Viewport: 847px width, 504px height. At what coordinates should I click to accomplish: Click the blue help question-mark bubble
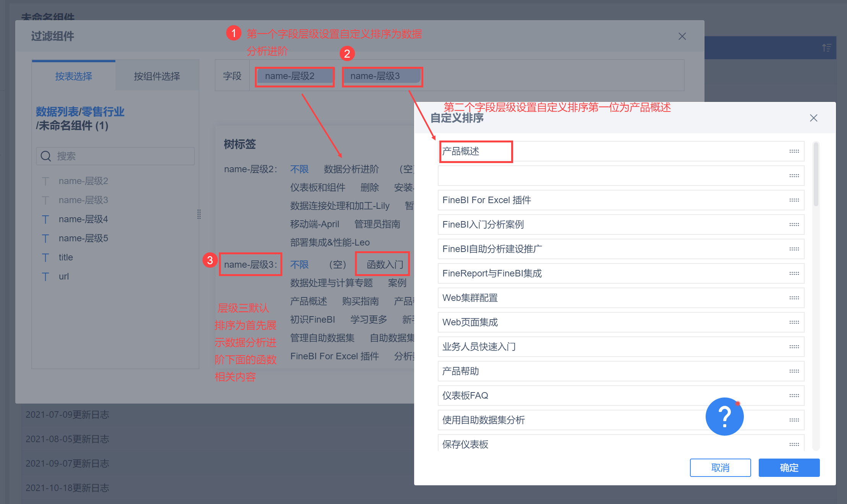pyautogui.click(x=724, y=416)
